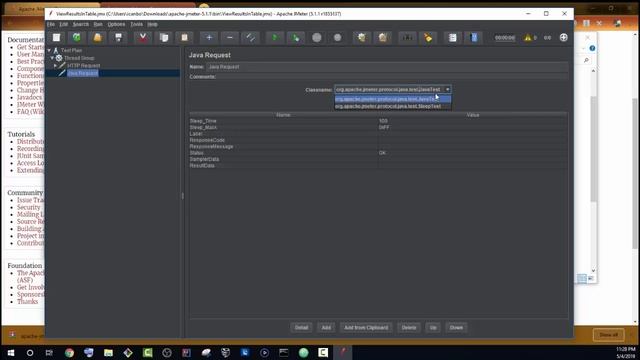
Task: Click the Security link in the browser page
Action: pos(29,207)
